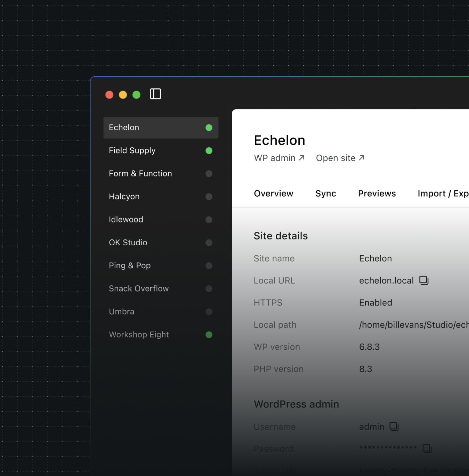Click the red close window button
The image size is (469, 476).
click(x=109, y=95)
